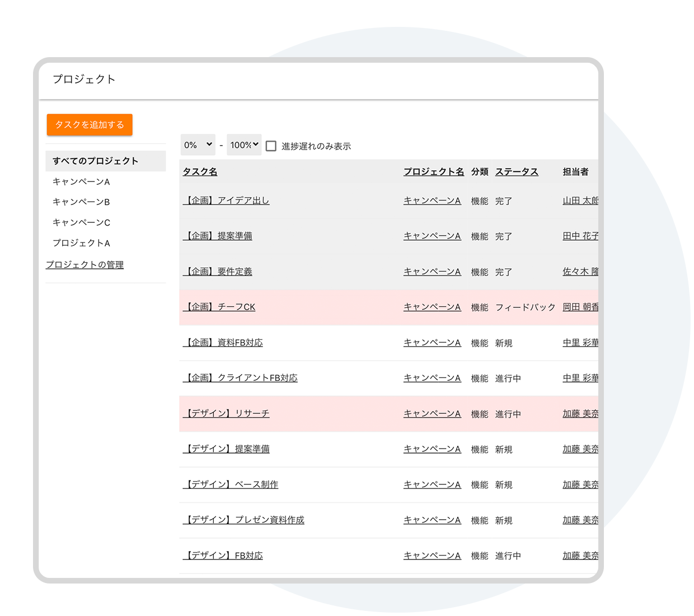Open task 【企画】クライアントFB対応
The image size is (694, 616).
click(241, 378)
